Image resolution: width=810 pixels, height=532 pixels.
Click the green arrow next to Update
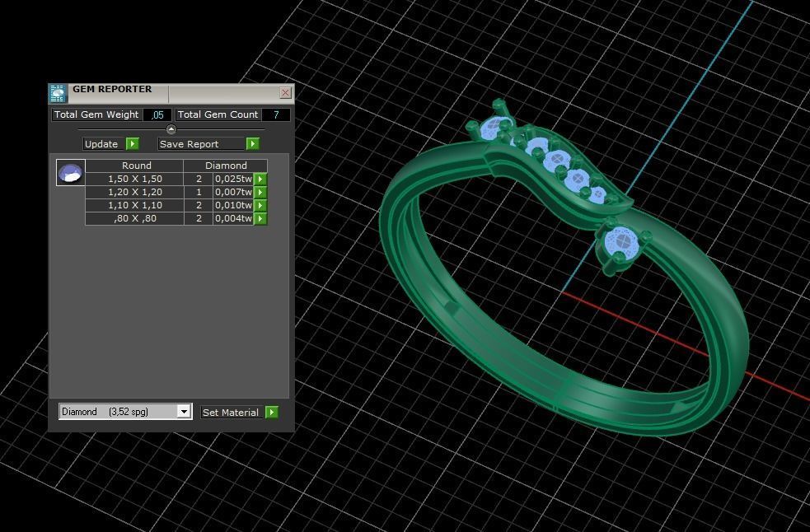(132, 143)
